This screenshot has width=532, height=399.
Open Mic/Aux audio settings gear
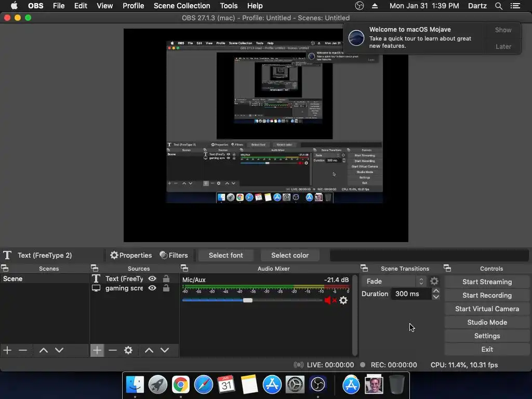coord(343,300)
